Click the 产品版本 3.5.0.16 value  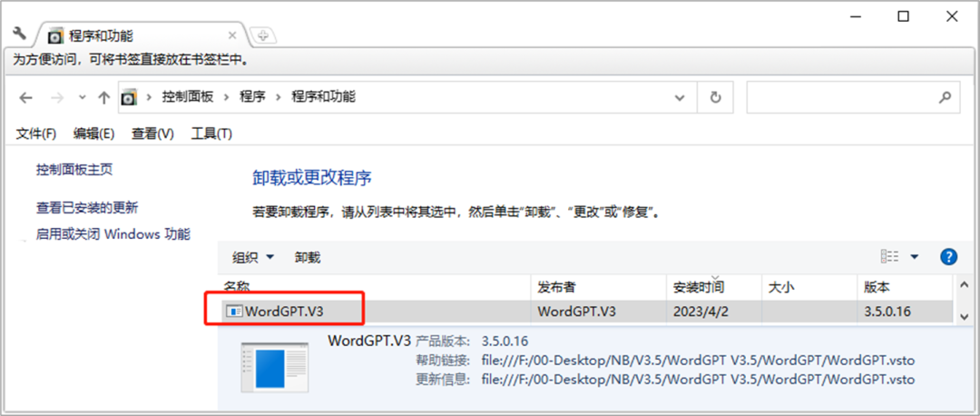505,342
